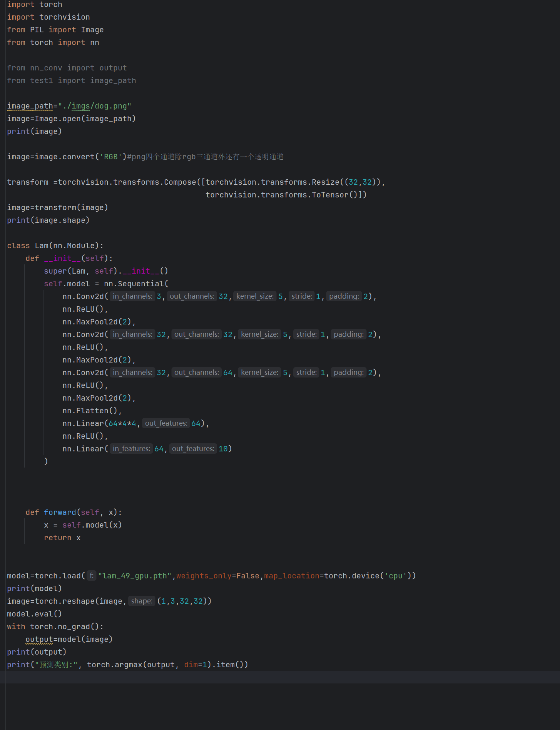This screenshot has height=730, width=560.
Task: Click the Lam class name in class definition
Action: [x=42, y=246]
